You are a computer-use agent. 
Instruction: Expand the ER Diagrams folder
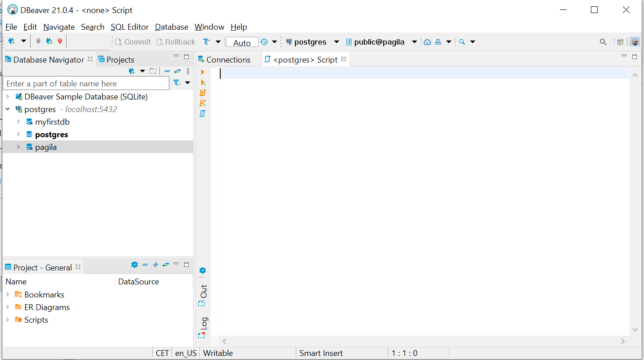pos(8,307)
